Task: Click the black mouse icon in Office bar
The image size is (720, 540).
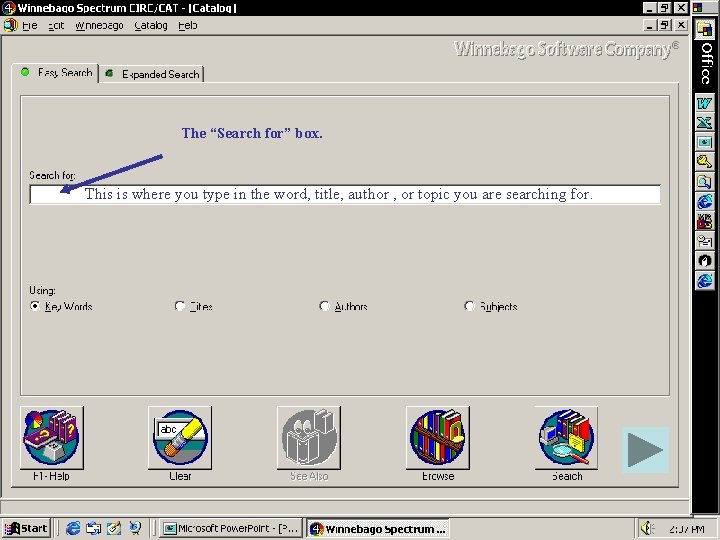Action: pos(704,260)
